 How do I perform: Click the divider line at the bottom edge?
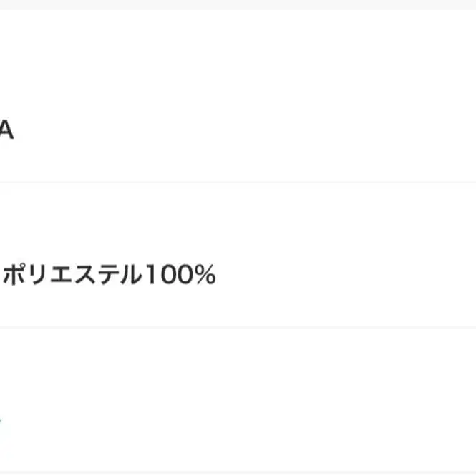point(238,472)
